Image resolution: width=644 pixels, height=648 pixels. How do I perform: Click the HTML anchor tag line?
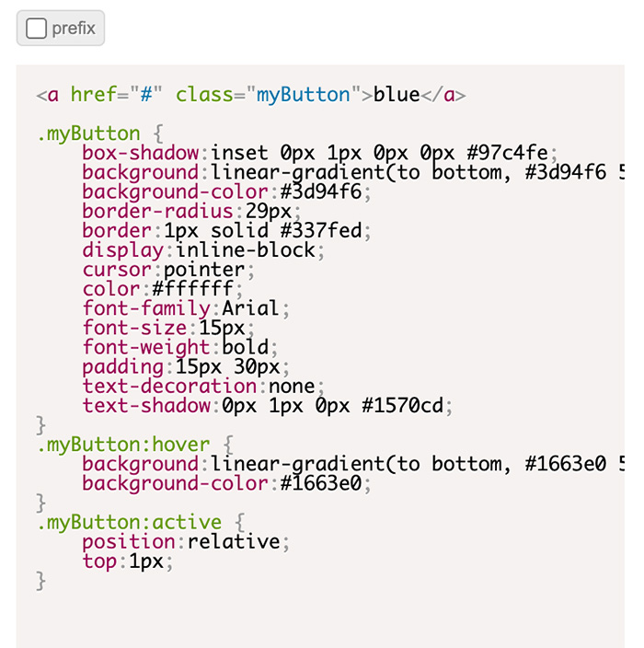pos(251,95)
